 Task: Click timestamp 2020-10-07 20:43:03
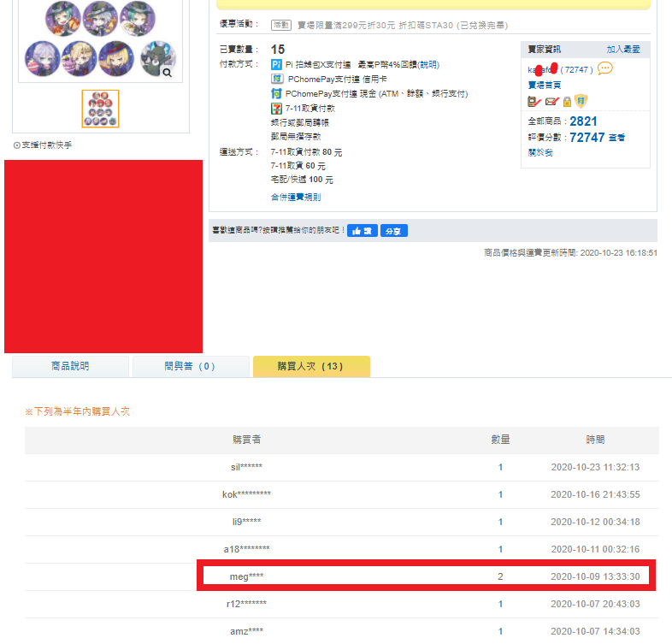[x=595, y=604]
